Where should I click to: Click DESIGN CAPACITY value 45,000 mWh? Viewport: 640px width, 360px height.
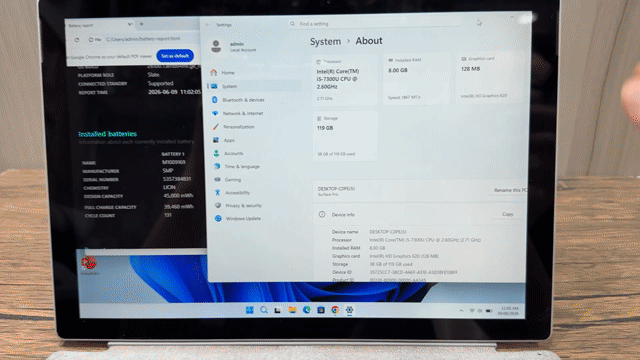(x=178, y=196)
